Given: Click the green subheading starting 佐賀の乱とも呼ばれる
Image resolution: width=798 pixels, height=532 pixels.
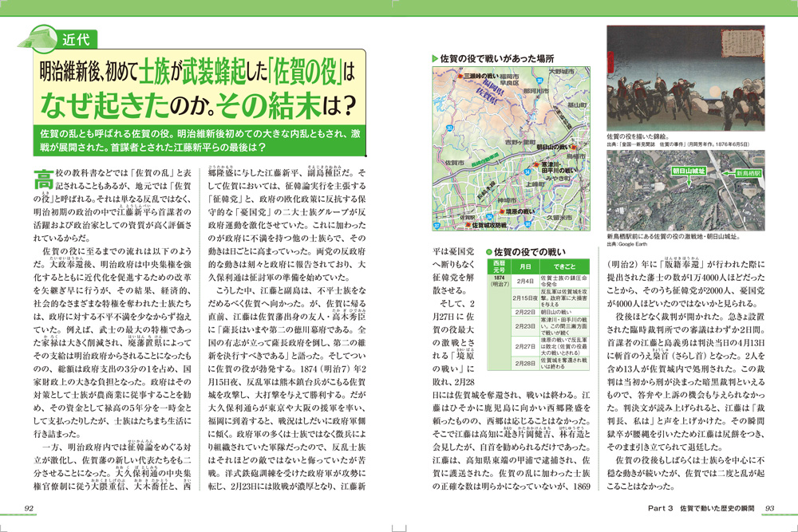Looking at the screenshot, I should pyautogui.click(x=200, y=141).
